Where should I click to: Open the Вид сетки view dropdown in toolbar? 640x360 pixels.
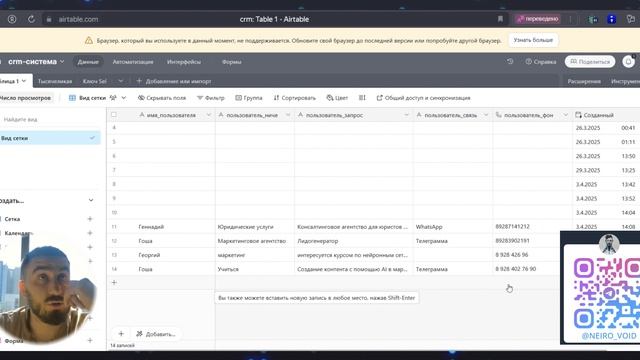(x=97, y=98)
